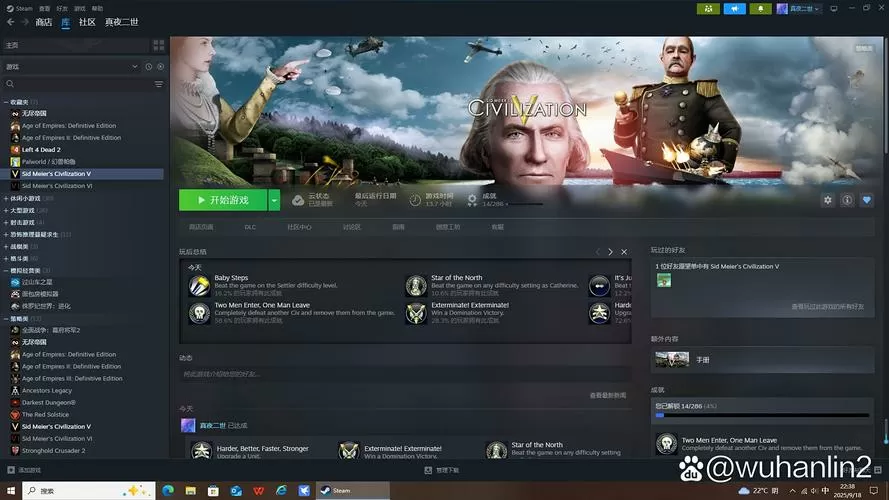
Task: Open Two Men Enter summary achievement icon
Action: [x=200, y=313]
